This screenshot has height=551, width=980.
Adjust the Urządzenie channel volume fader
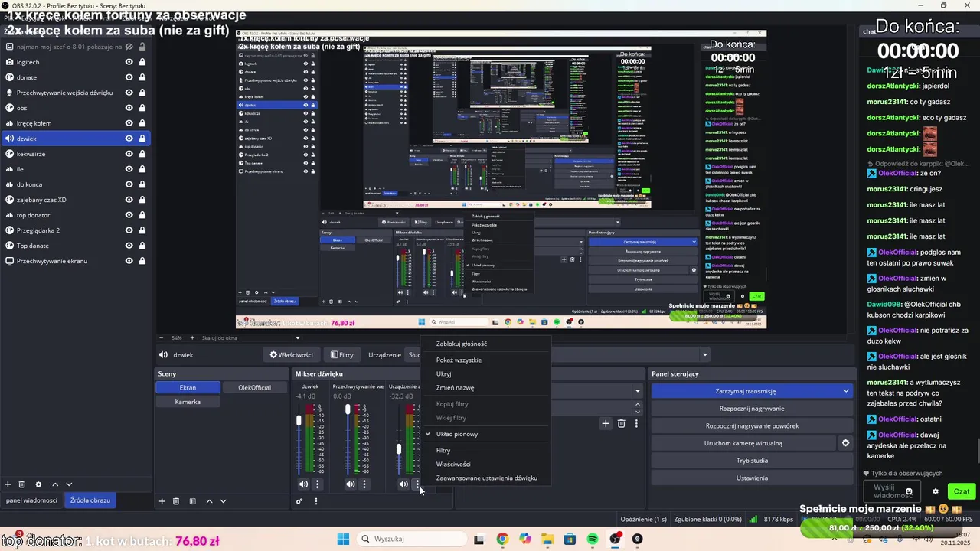tap(399, 448)
